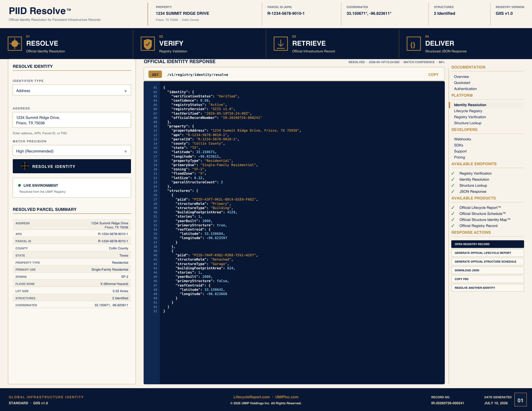Click officialRecordNumber IR-20260726-000241 in JSON
532x411 pixels.
[241, 118]
